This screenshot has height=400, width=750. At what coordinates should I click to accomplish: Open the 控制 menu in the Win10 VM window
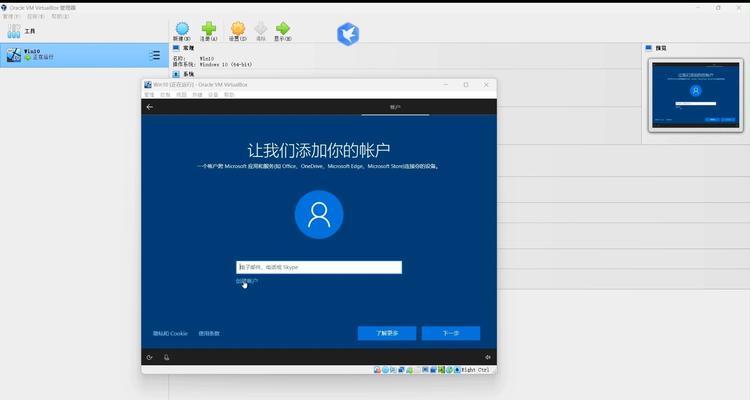[x=165, y=95]
